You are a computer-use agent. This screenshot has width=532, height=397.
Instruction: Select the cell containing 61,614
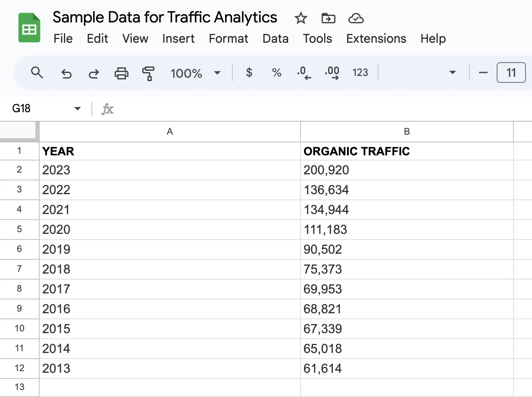click(407, 369)
